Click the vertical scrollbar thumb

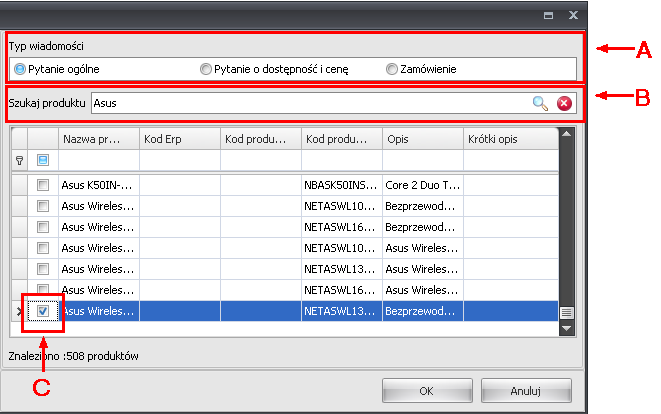pyautogui.click(x=567, y=313)
